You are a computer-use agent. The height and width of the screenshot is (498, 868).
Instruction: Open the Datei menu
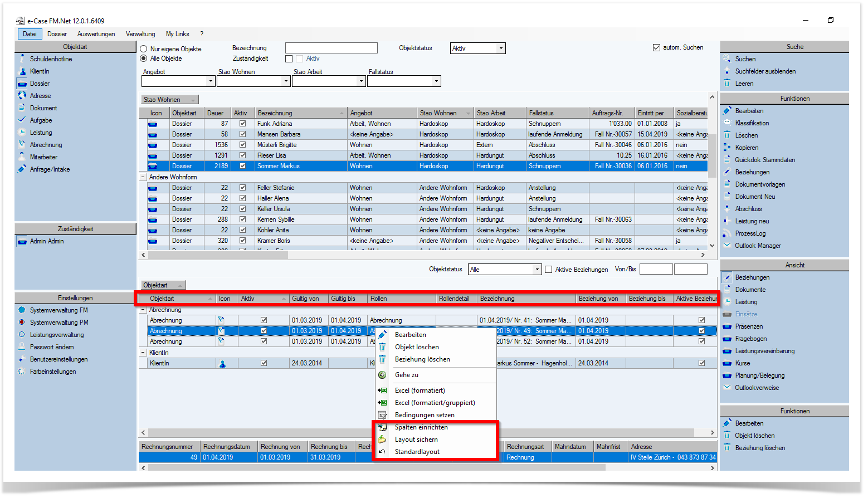[30, 34]
